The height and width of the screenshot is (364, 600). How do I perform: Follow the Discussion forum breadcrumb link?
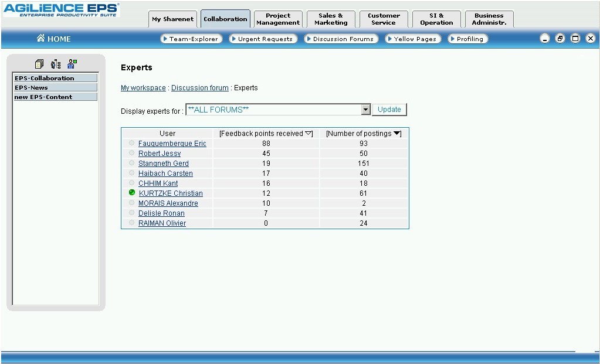(x=200, y=88)
